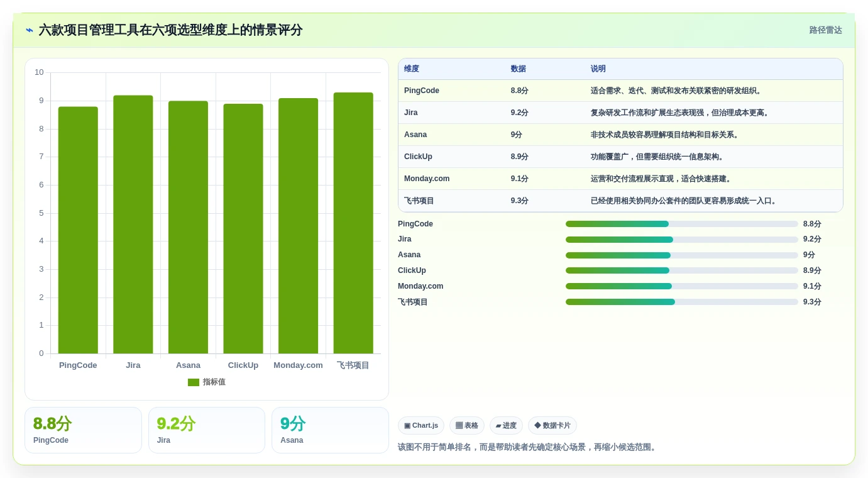
Task: Open the 9.2分 Jira stat card
Action: coord(207,430)
